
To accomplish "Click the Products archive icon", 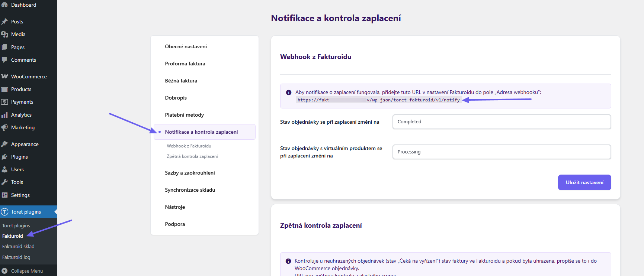I will pyautogui.click(x=4, y=89).
